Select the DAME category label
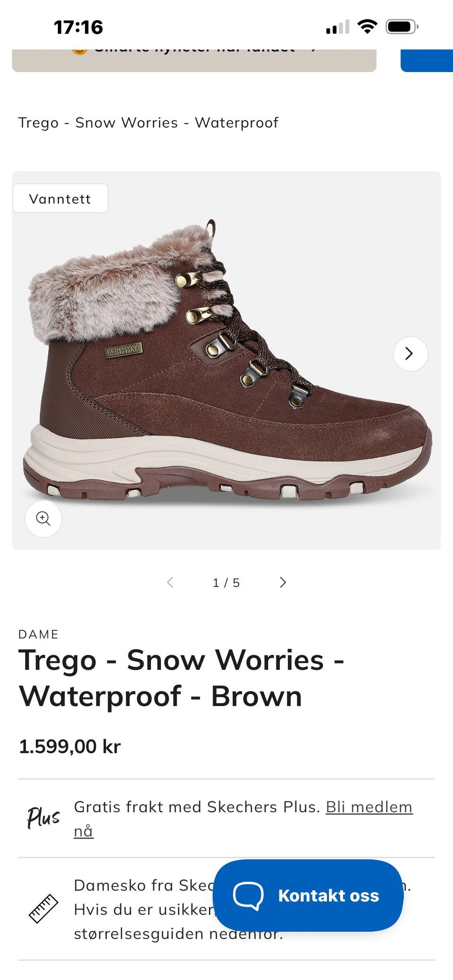453x980 pixels. tap(38, 634)
